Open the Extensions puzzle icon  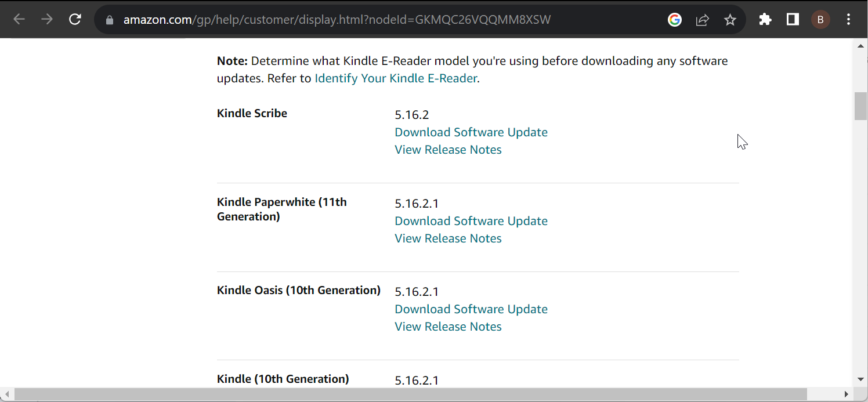pos(765,20)
